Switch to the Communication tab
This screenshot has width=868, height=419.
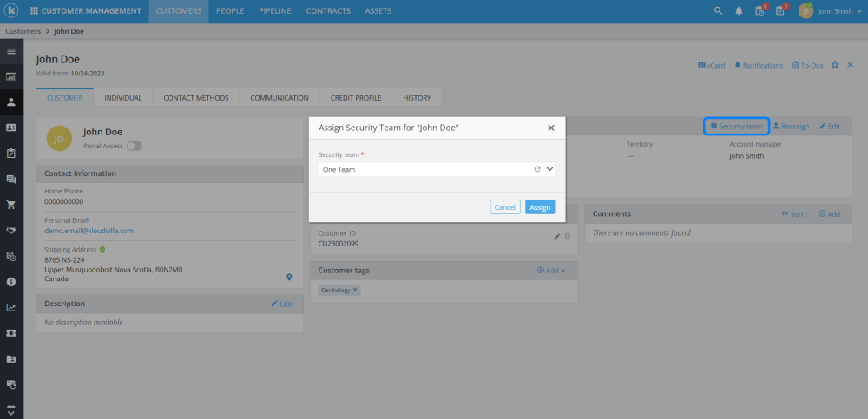pos(279,98)
